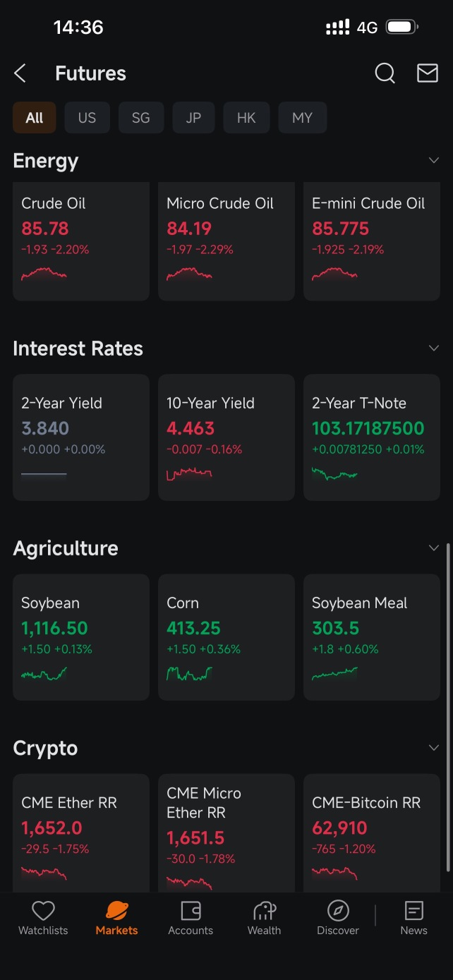Image resolution: width=453 pixels, height=980 pixels.
Task: Open Discover compass icon
Action: (x=338, y=911)
